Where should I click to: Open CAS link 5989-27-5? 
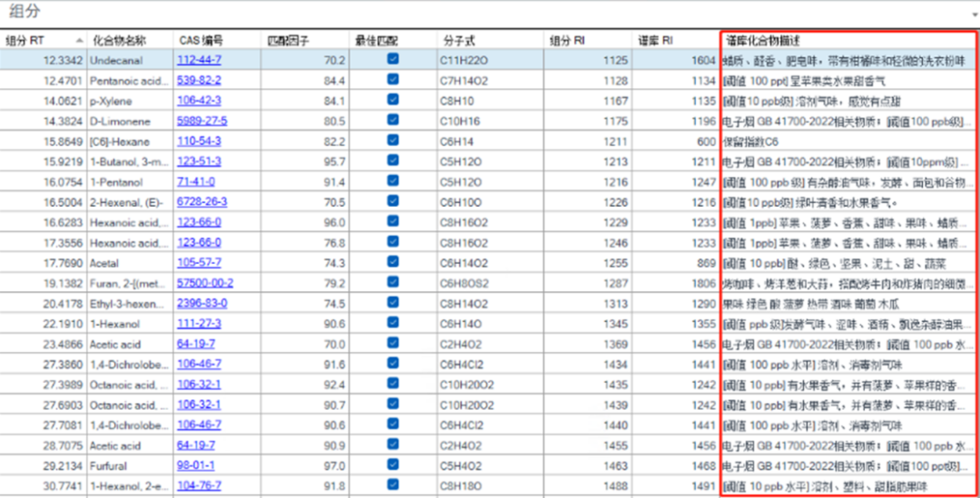tap(202, 122)
